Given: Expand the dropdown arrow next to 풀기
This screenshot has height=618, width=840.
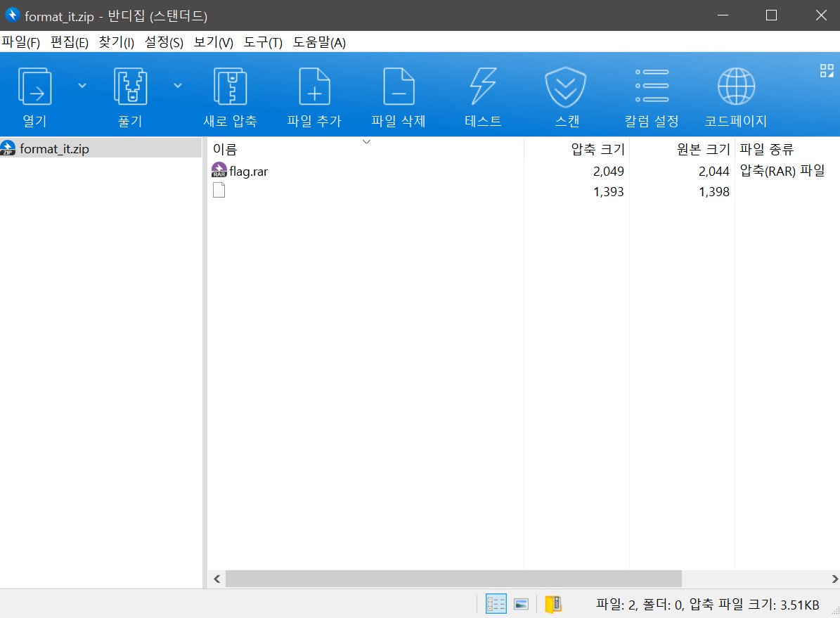Looking at the screenshot, I should click(178, 86).
